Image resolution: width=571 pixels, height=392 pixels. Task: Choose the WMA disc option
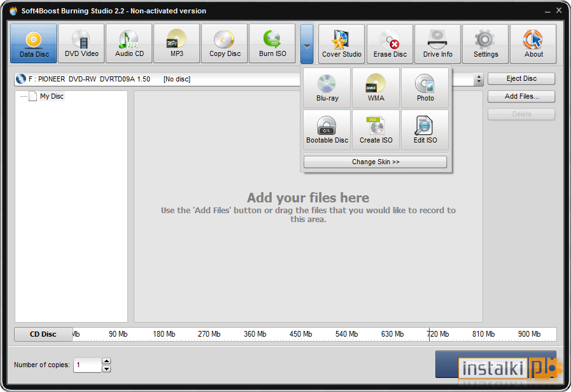tap(376, 88)
